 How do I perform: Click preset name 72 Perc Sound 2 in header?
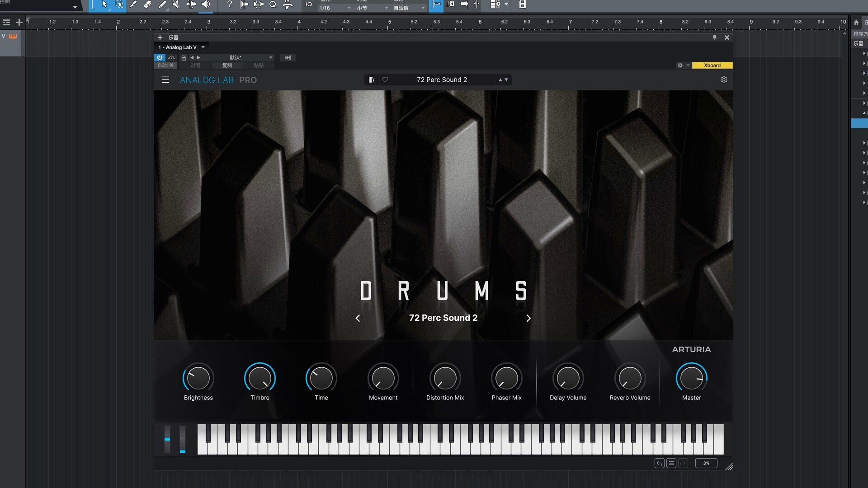click(x=442, y=80)
